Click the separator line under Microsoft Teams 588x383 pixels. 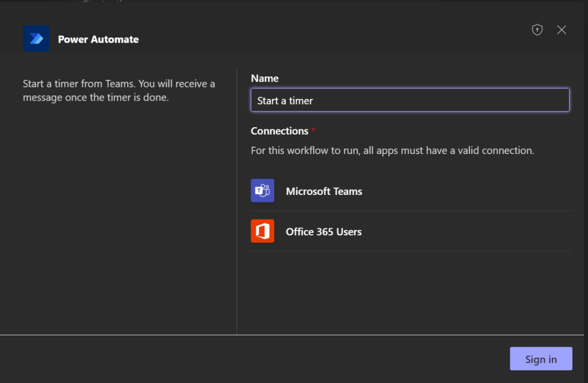click(411, 210)
